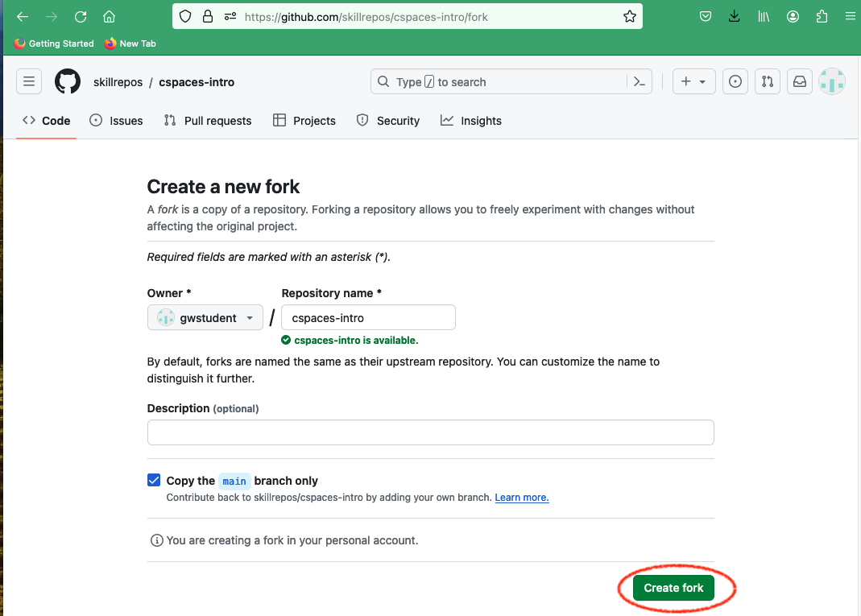The width and height of the screenshot is (861, 616).
Task: Open the user profile avatar menu
Action: point(832,82)
